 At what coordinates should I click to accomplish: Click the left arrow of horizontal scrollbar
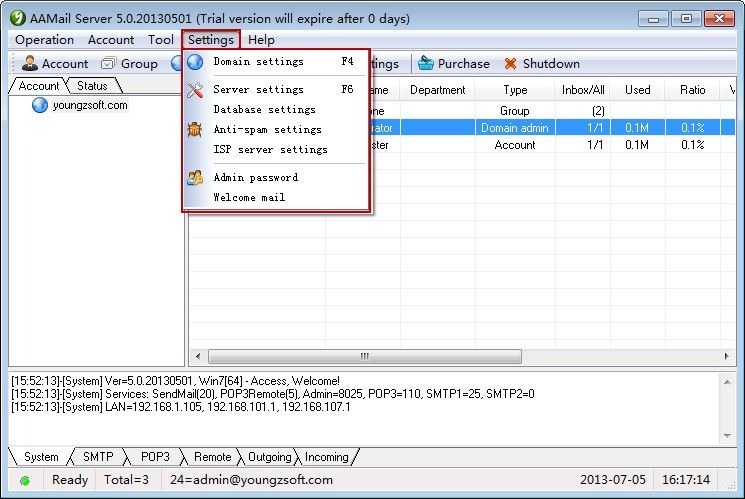[x=198, y=356]
